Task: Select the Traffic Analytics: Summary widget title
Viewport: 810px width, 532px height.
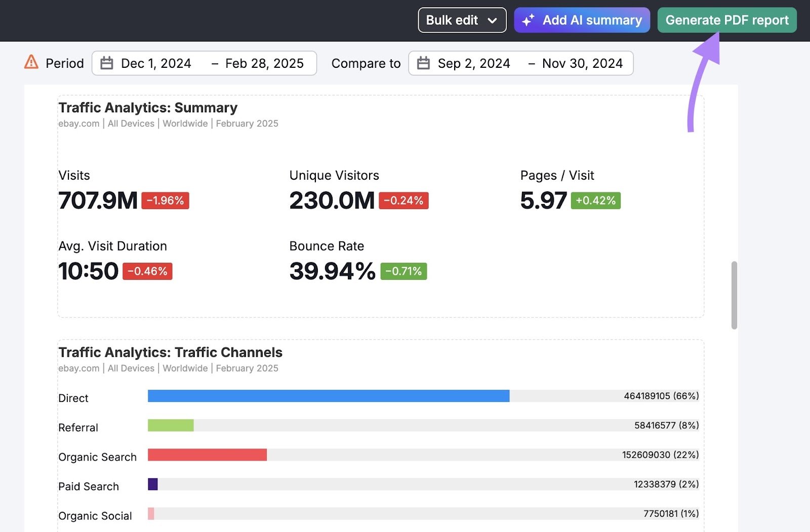Action: (x=148, y=108)
